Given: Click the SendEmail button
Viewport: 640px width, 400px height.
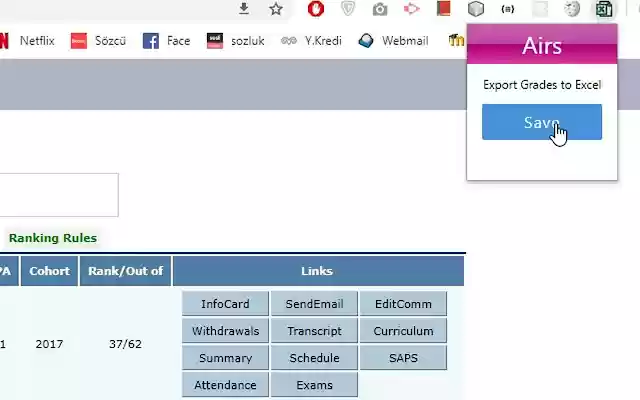Looking at the screenshot, I should [x=314, y=304].
